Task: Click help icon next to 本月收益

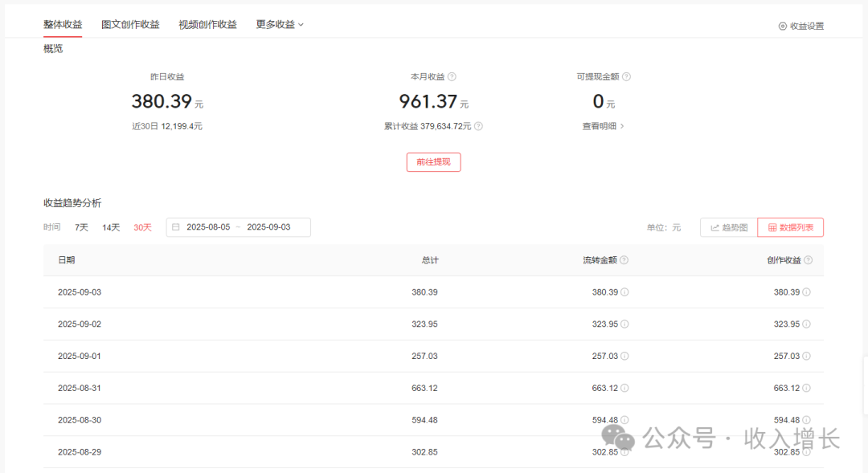Action: click(452, 77)
